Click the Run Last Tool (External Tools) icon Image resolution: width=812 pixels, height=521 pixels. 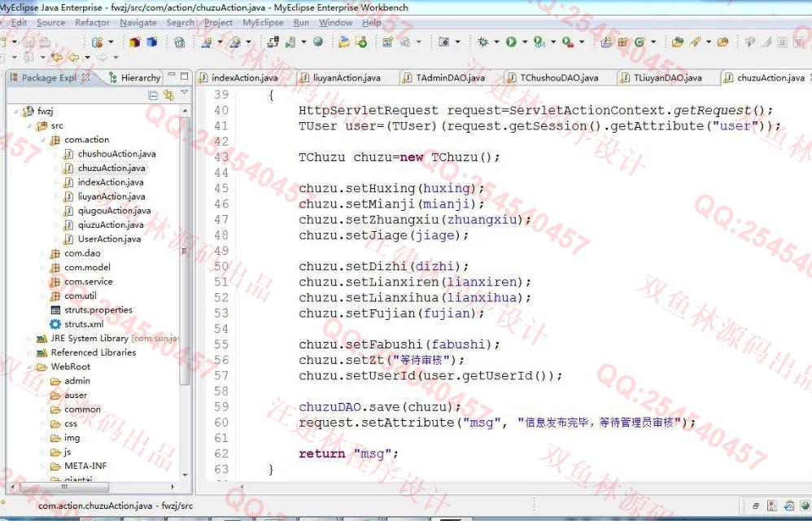pyautogui.click(x=568, y=42)
